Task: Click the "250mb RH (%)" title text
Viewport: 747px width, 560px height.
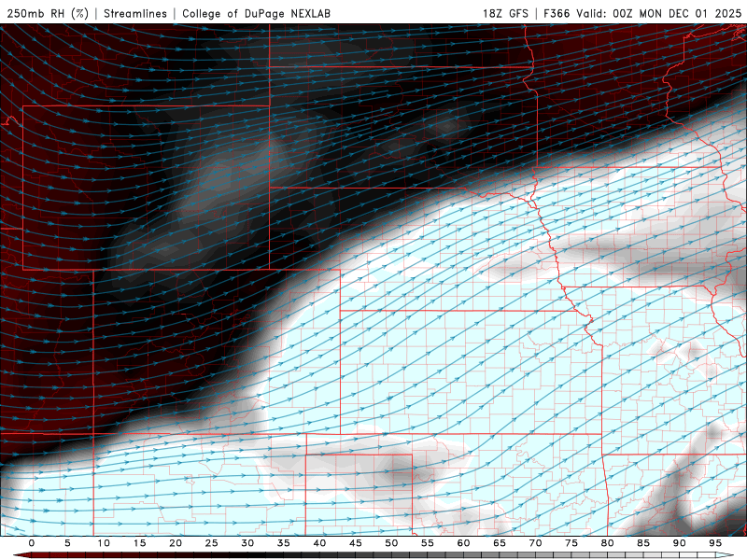Action: tap(49, 13)
